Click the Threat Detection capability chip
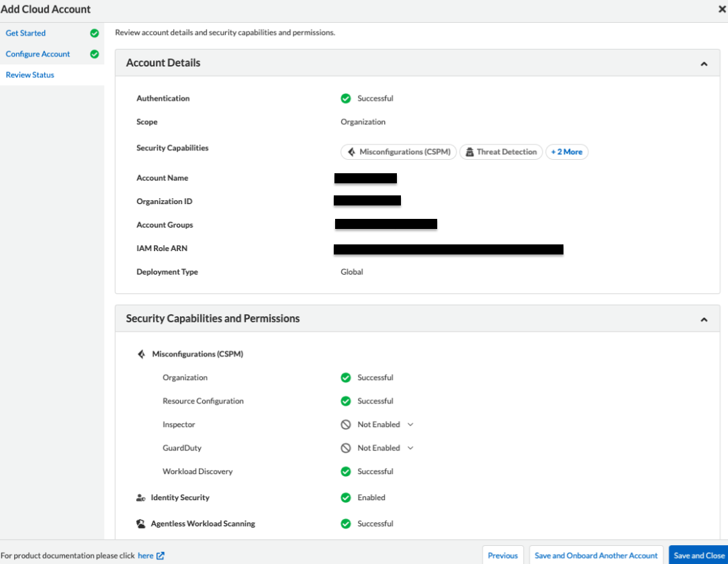 [x=501, y=152]
